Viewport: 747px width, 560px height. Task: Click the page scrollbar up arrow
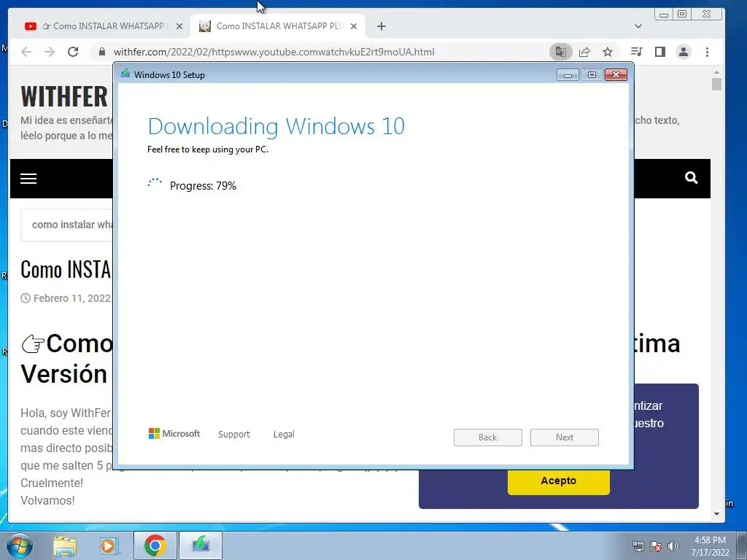click(x=716, y=72)
